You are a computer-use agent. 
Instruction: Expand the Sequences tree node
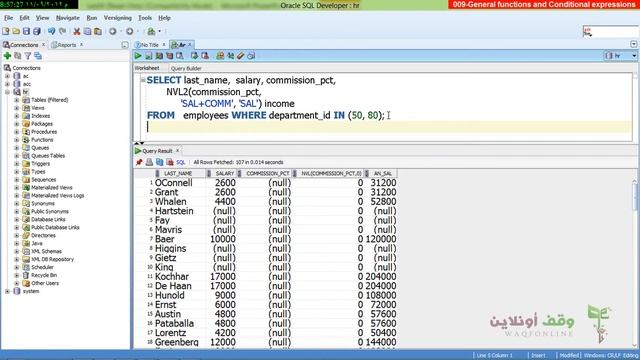(x=17, y=180)
